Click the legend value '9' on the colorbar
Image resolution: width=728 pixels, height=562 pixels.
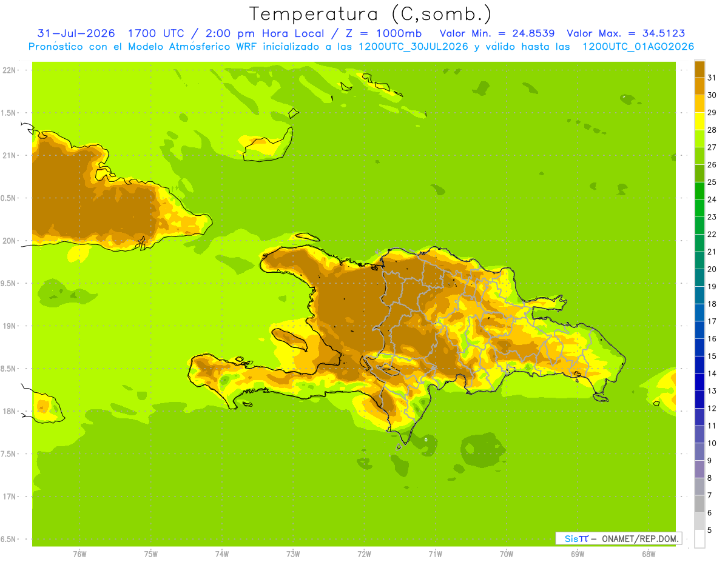709,461
